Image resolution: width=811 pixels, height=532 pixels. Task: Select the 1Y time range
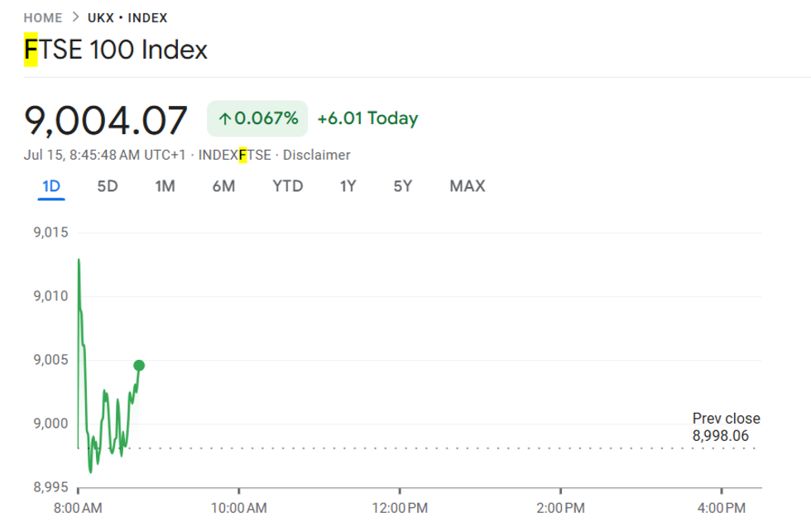point(347,186)
